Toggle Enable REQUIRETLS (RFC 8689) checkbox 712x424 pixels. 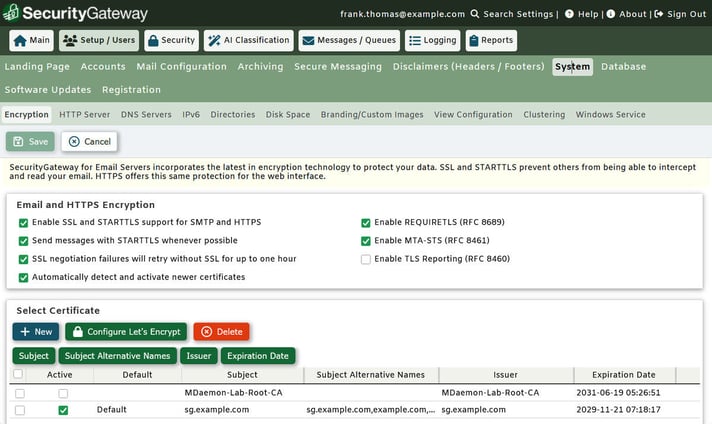(366, 223)
